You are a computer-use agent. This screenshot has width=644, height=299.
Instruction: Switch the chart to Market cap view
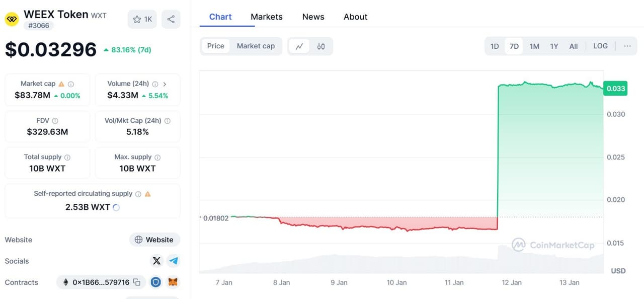coord(256,46)
